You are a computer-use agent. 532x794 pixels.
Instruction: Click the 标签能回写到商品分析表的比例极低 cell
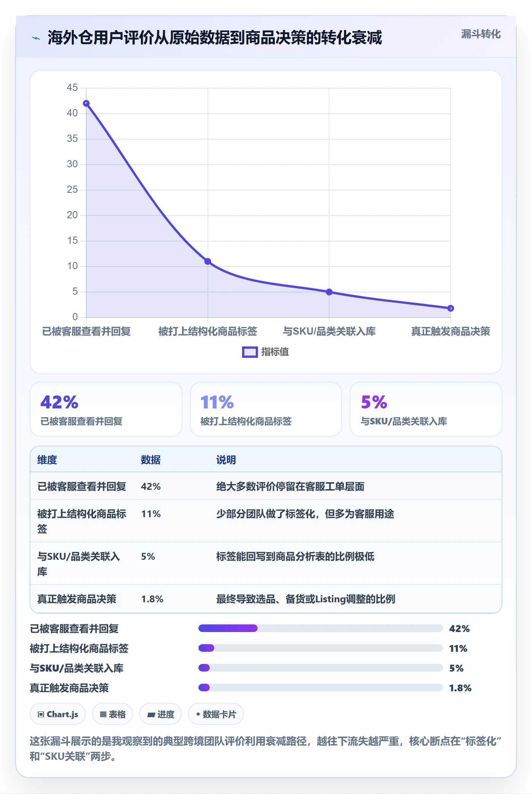click(x=295, y=557)
